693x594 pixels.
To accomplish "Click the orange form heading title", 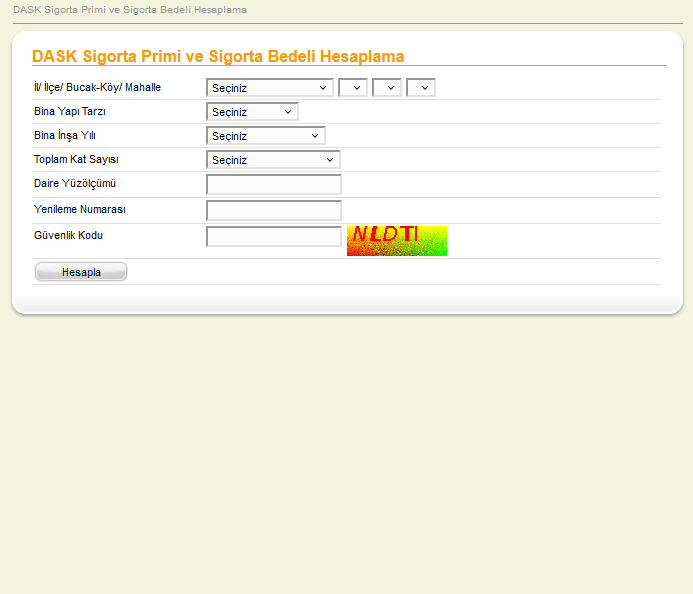I will tap(218, 57).
